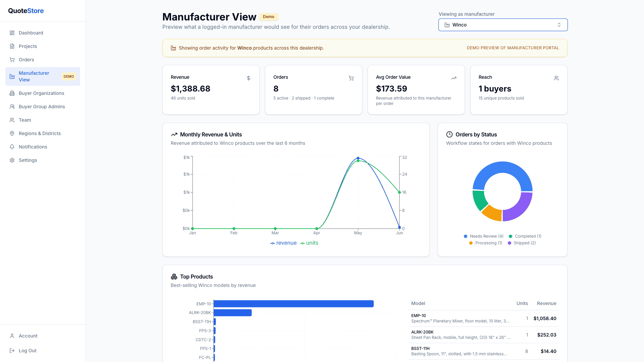Image resolution: width=644 pixels, height=362 pixels.
Task: Click the EMP-10 revenue bar
Action: 293,304
